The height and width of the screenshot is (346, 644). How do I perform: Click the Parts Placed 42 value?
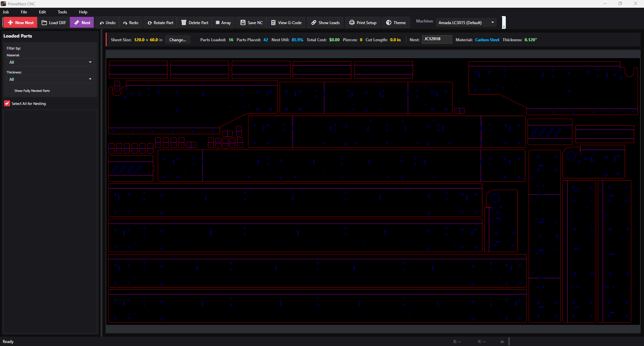pos(266,40)
